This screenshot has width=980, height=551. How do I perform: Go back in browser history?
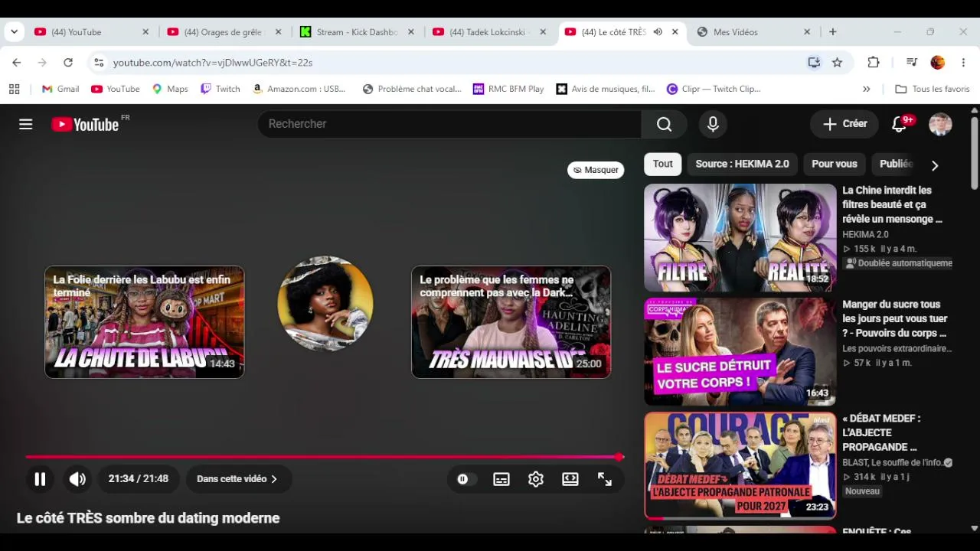[x=17, y=63]
